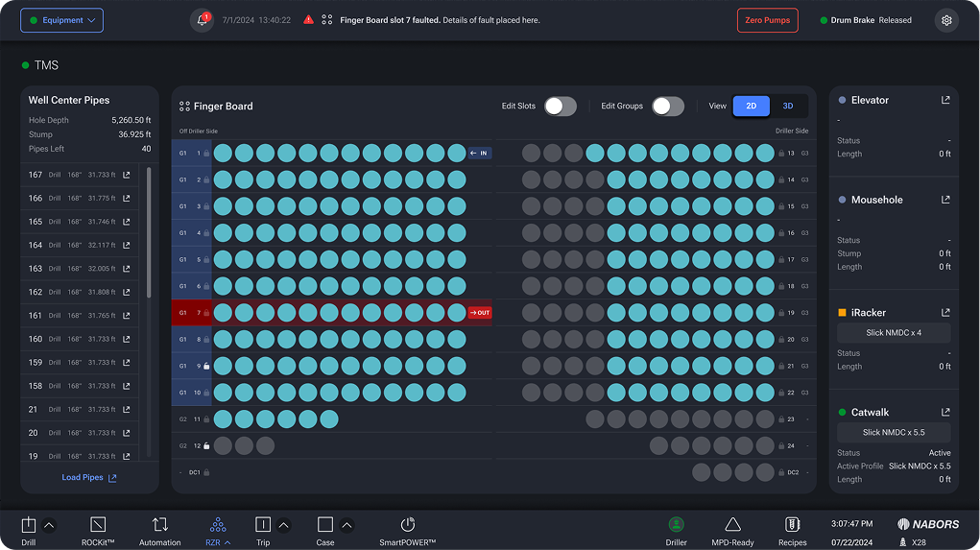Image resolution: width=980 pixels, height=550 pixels.
Task: Toggle lock on DC1 slot
Action: click(x=207, y=472)
